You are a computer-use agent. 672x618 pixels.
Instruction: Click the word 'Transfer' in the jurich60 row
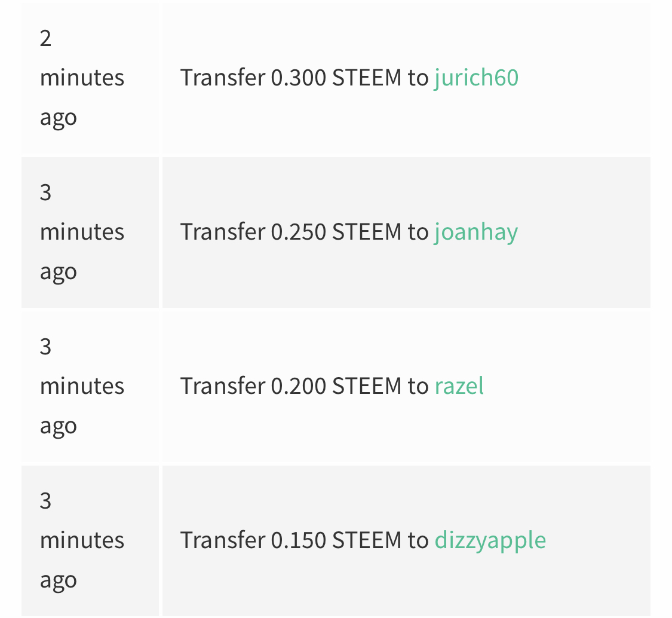click(x=223, y=78)
